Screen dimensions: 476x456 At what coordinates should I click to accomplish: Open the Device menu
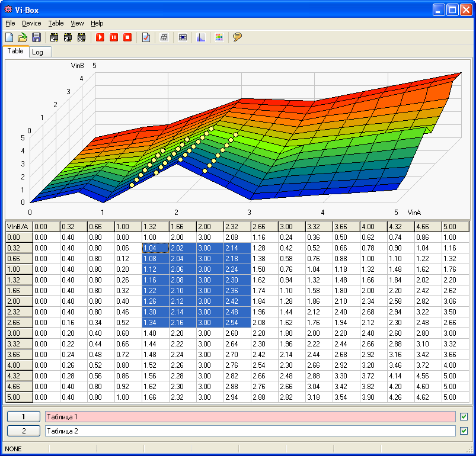click(x=31, y=23)
